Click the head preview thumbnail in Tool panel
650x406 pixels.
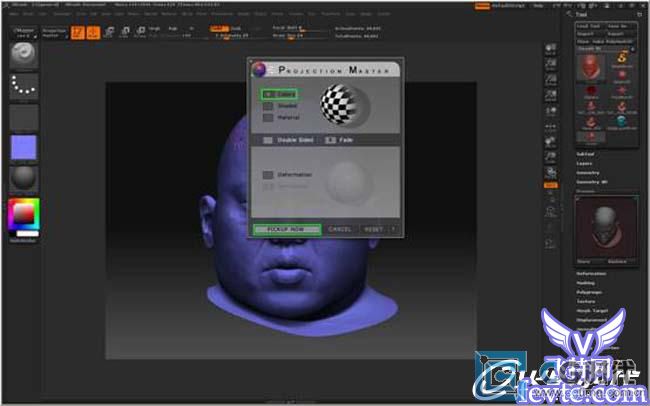click(603, 227)
